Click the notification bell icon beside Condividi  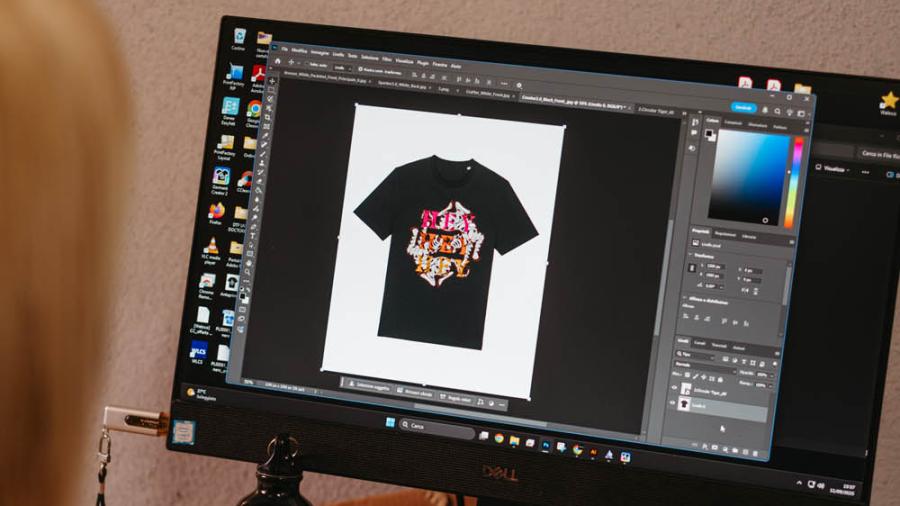(x=765, y=110)
